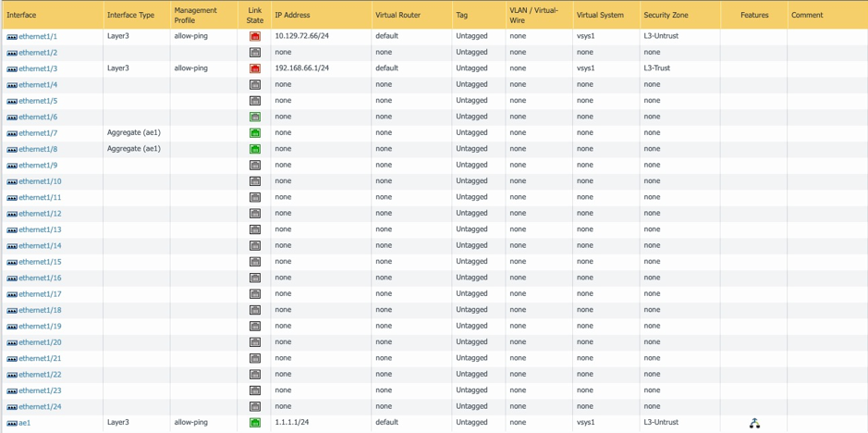The height and width of the screenshot is (433, 868).
Task: Click the L3-Trust zone cell for ethernet1/3
Action: pos(657,68)
